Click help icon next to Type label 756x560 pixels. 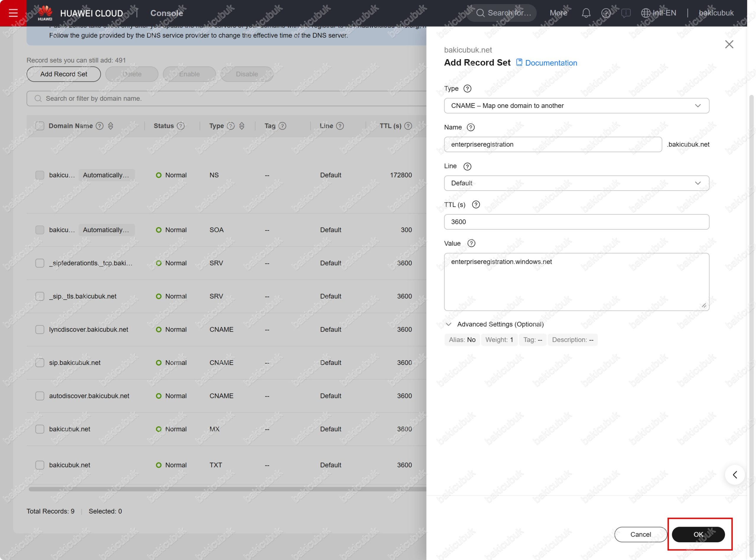click(467, 88)
